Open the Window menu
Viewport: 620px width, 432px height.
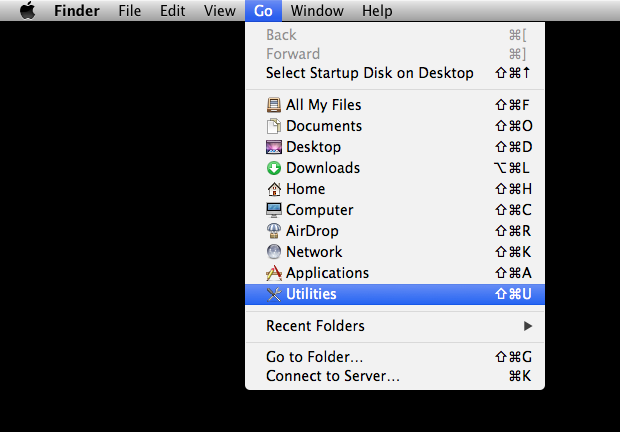(317, 11)
